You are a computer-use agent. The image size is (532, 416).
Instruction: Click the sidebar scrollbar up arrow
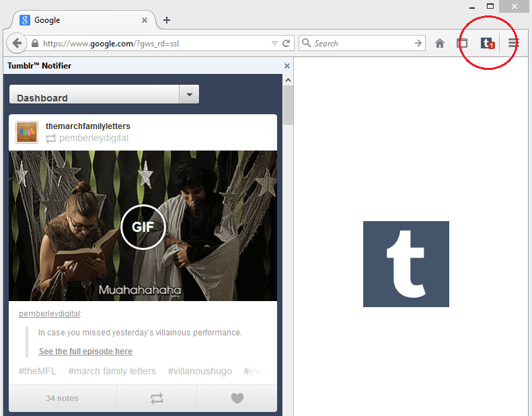point(288,80)
